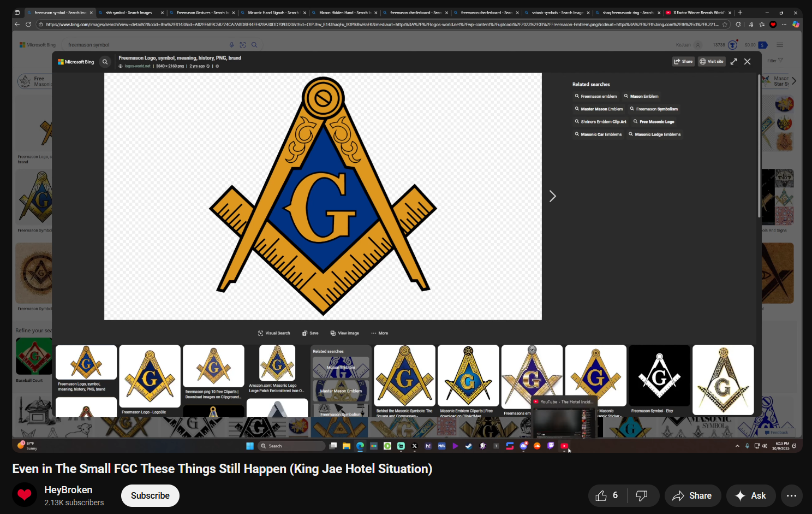
Task: Select the 'Masonic Car Emblems' related search
Action: point(598,134)
